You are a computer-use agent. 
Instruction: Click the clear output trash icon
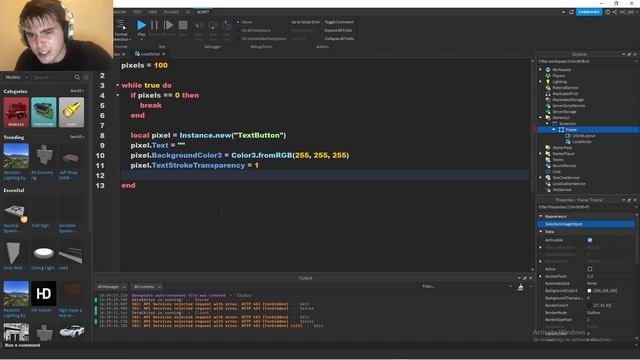520,287
